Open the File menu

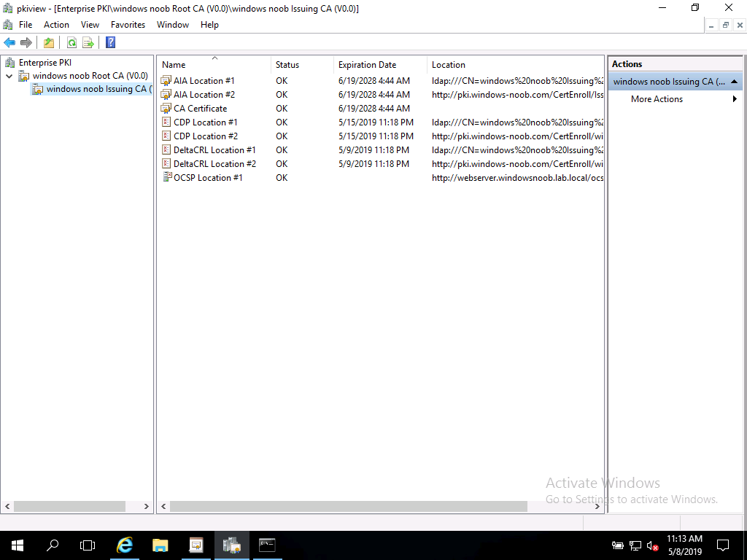point(26,25)
